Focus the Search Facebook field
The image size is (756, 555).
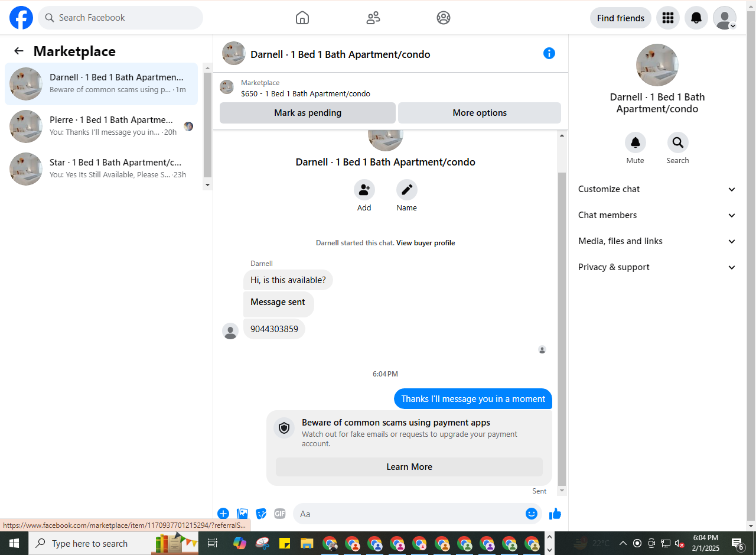120,18
